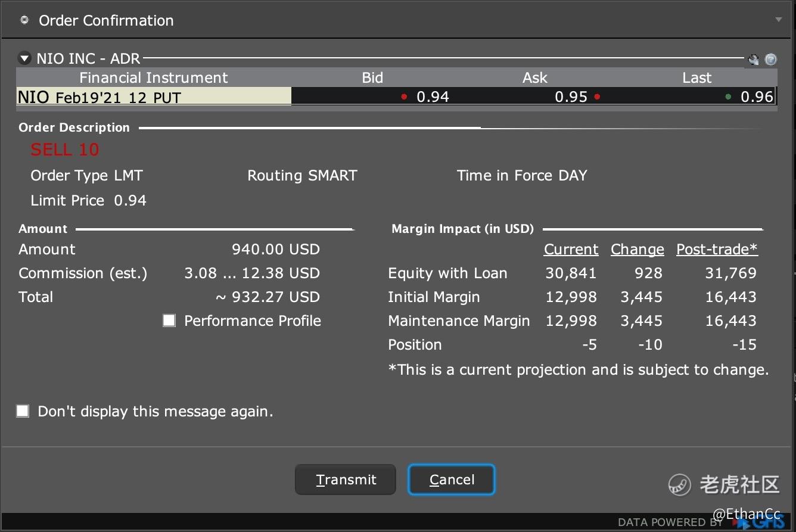Enable the Performance Profile checkbox
This screenshot has height=532, width=796.
[169, 321]
